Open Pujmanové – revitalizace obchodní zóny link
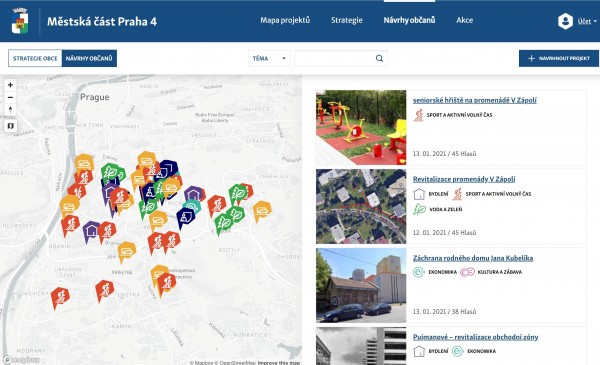The width and height of the screenshot is (600, 365). (475, 337)
